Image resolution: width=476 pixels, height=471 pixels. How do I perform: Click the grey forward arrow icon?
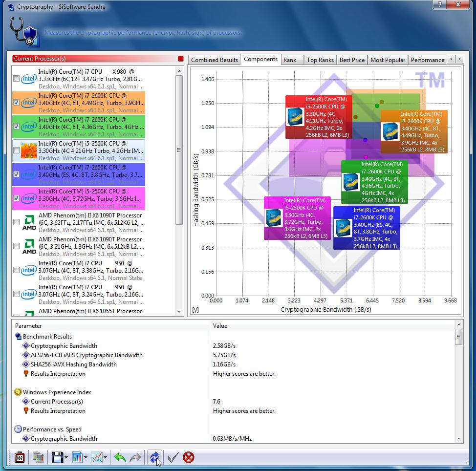pyautogui.click(x=135, y=457)
